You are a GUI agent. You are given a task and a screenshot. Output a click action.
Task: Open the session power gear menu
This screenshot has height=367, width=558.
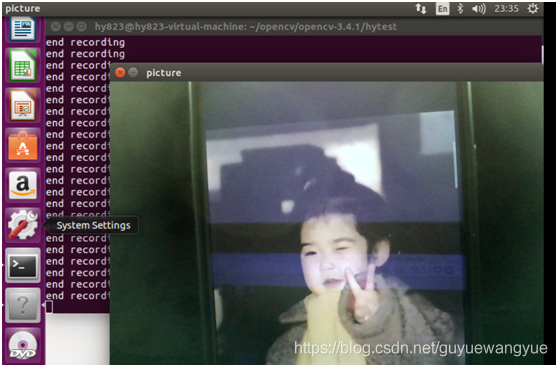tap(533, 9)
